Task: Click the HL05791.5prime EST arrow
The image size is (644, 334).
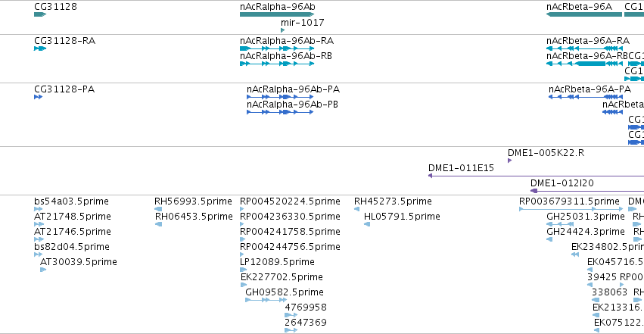Action: (x=367, y=224)
